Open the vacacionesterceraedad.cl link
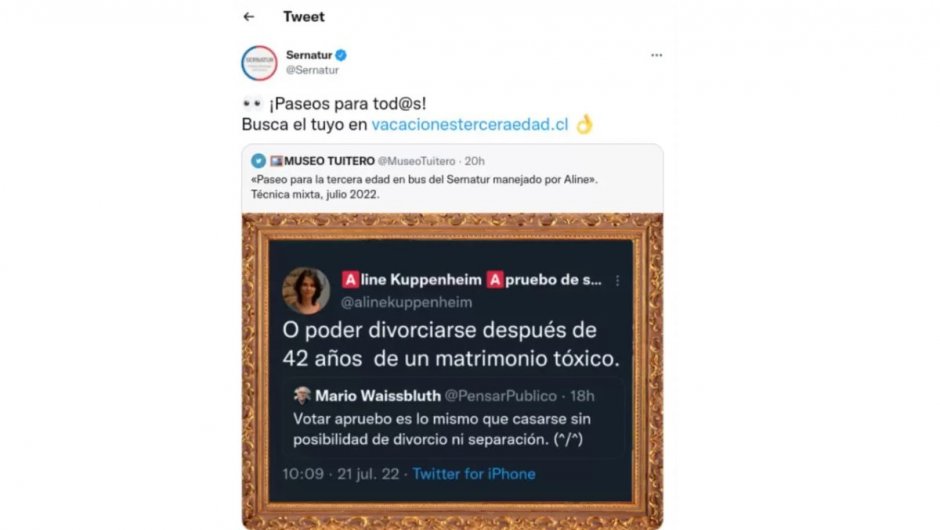This screenshot has width=940, height=530. [x=469, y=124]
